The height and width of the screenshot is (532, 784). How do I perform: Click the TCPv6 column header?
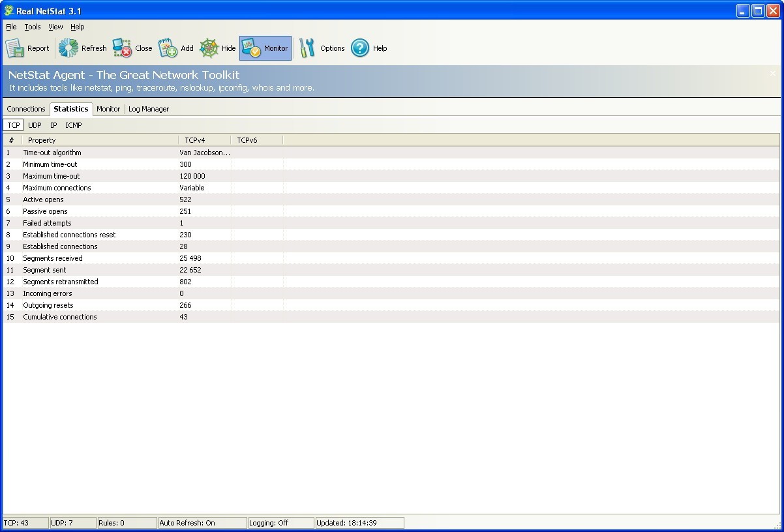(257, 140)
